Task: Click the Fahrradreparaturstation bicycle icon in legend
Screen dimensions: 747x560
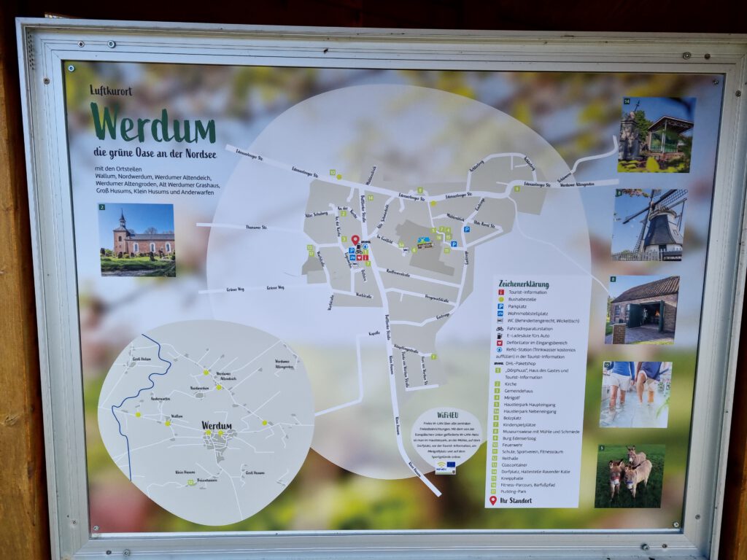Action: [x=500, y=330]
